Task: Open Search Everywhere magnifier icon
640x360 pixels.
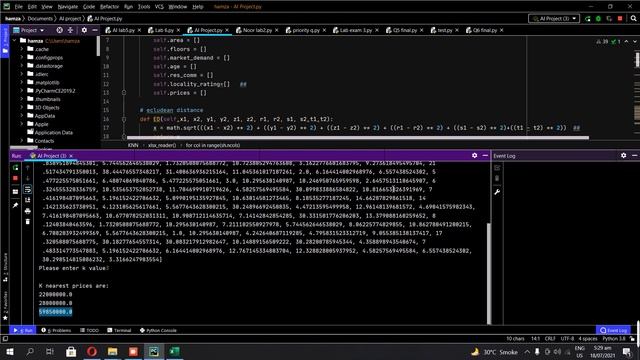Action: (x=633, y=18)
